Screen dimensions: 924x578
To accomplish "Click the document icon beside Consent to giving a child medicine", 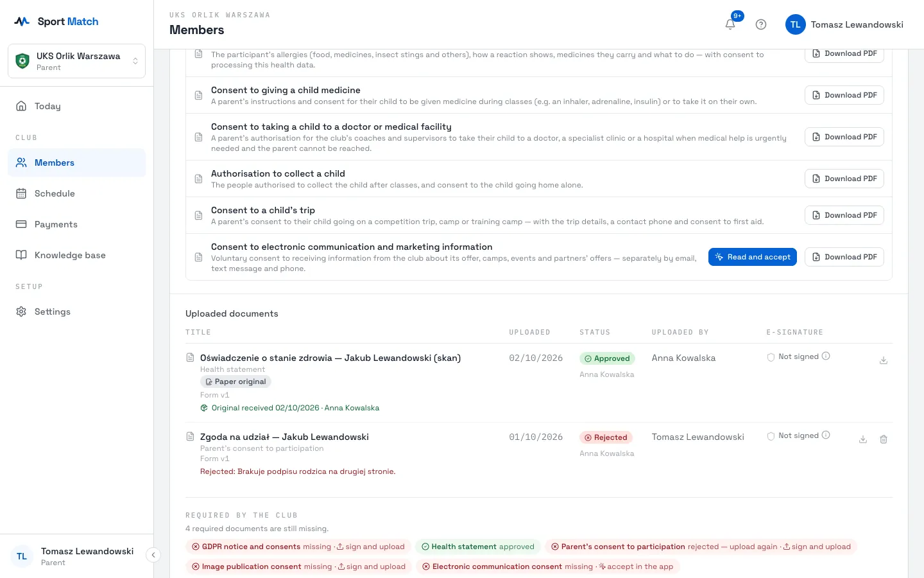I will [x=199, y=95].
